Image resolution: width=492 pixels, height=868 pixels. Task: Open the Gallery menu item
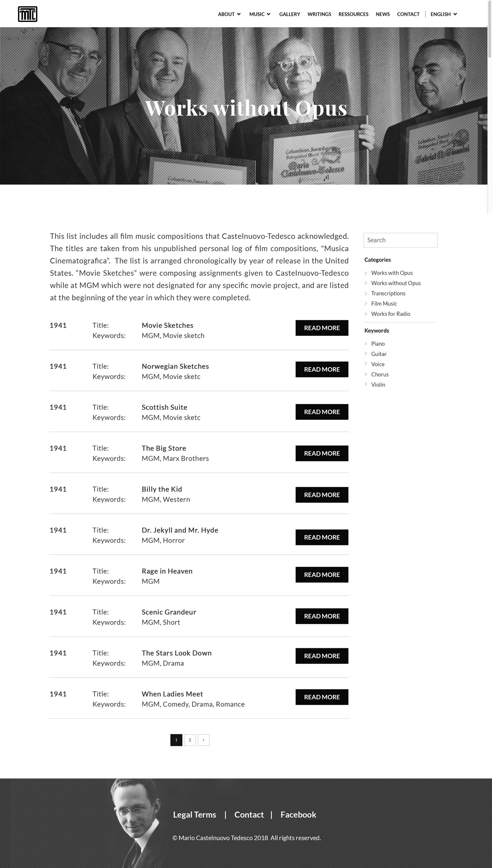(x=289, y=14)
